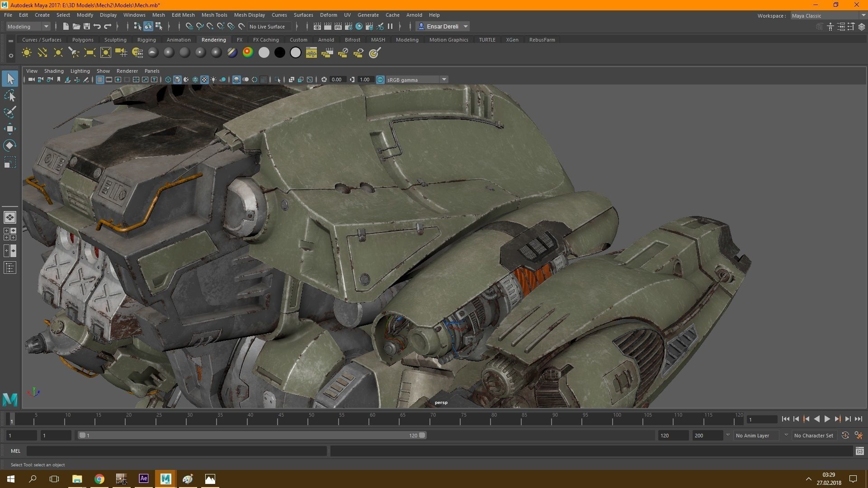The width and height of the screenshot is (868, 488).
Task: Create an ambient light from the shelf
Action: [27, 53]
